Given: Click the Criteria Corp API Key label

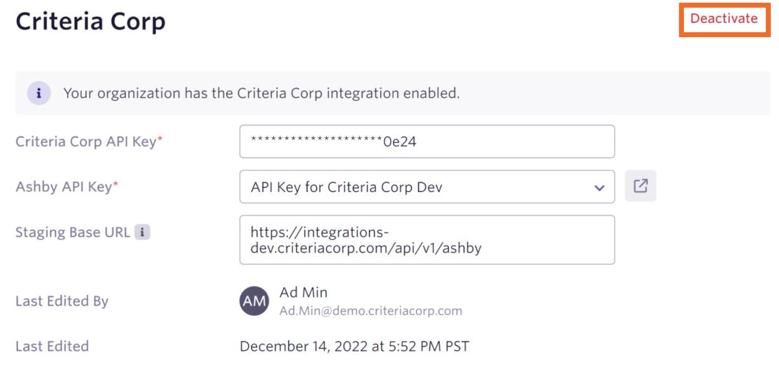Looking at the screenshot, I should click(x=89, y=142).
